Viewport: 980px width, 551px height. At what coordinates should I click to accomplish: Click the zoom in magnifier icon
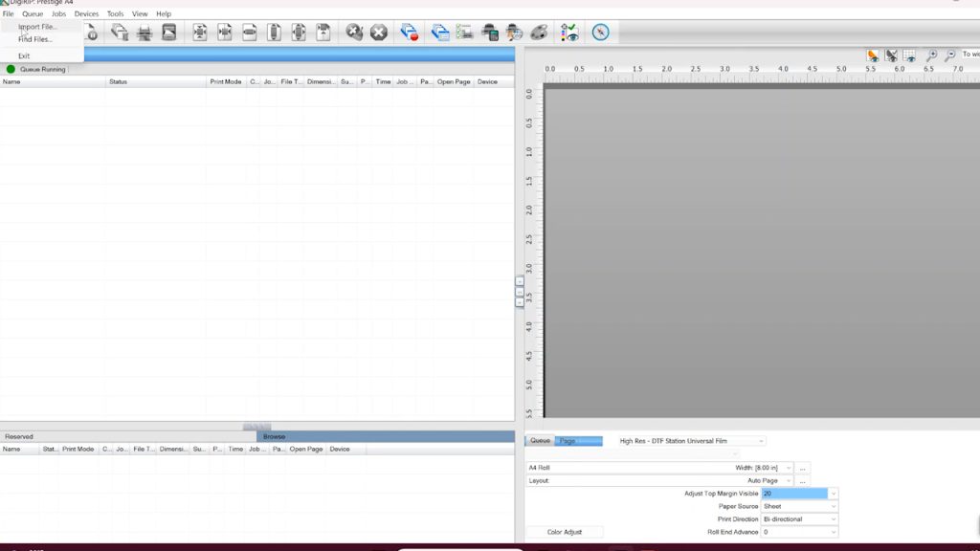click(931, 56)
